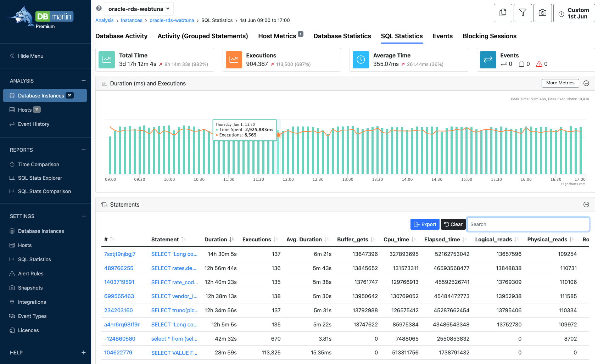Screen dimensions: 598x364
Task: Expand the HELP sidebar section
Action: click(84, 353)
